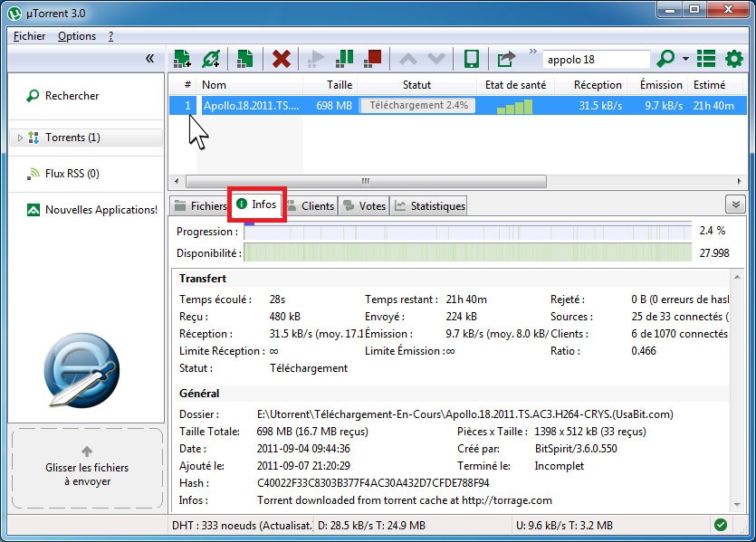Collapse the details pane chevron button

point(736,204)
